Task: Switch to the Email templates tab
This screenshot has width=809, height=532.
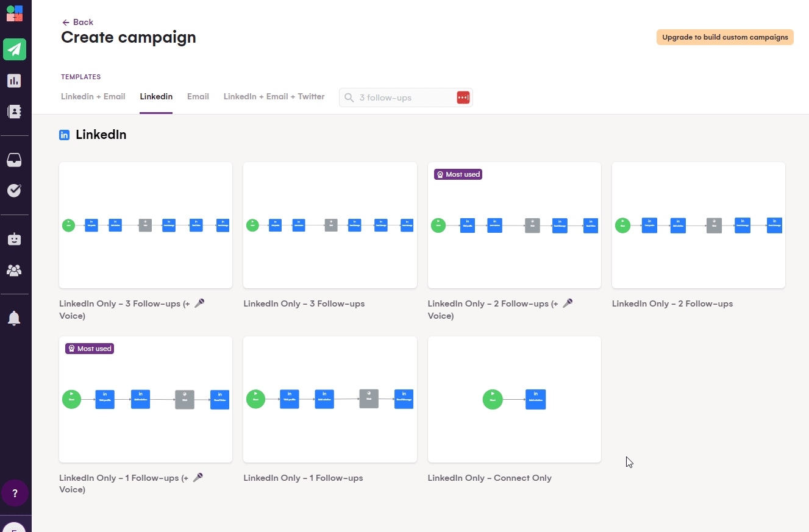Action: (198, 96)
